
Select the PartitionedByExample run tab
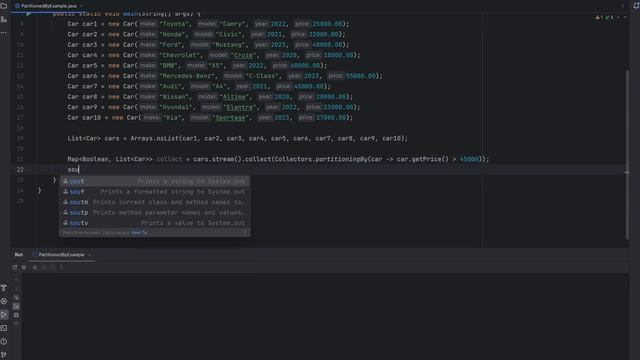point(61,255)
